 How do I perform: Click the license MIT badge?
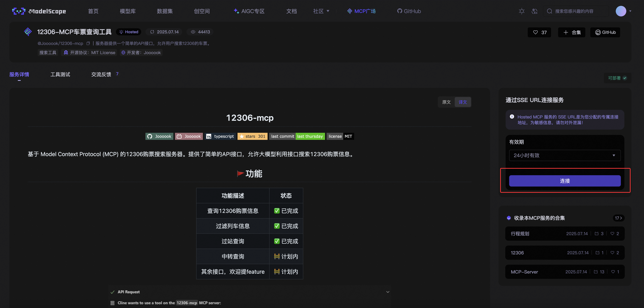340,136
